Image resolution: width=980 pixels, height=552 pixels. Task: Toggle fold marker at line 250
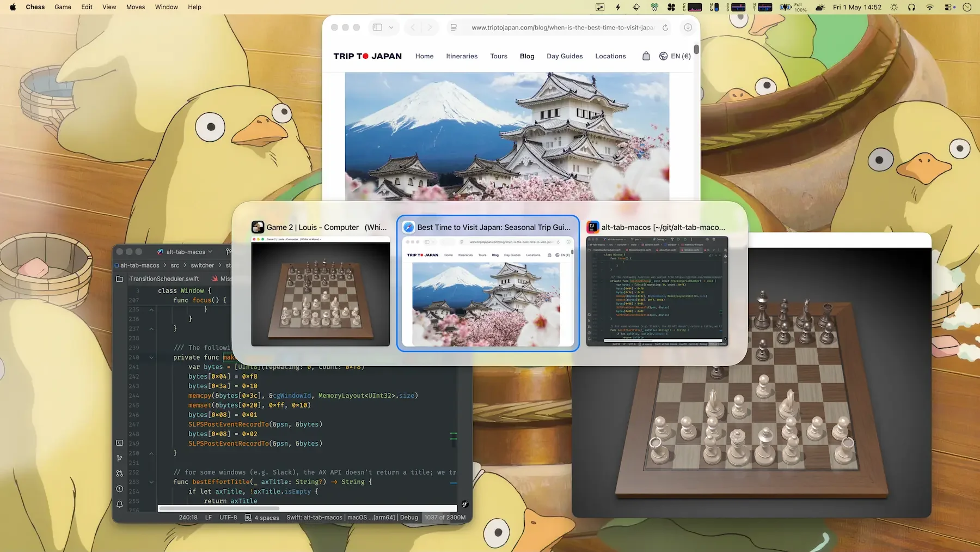coord(151,453)
